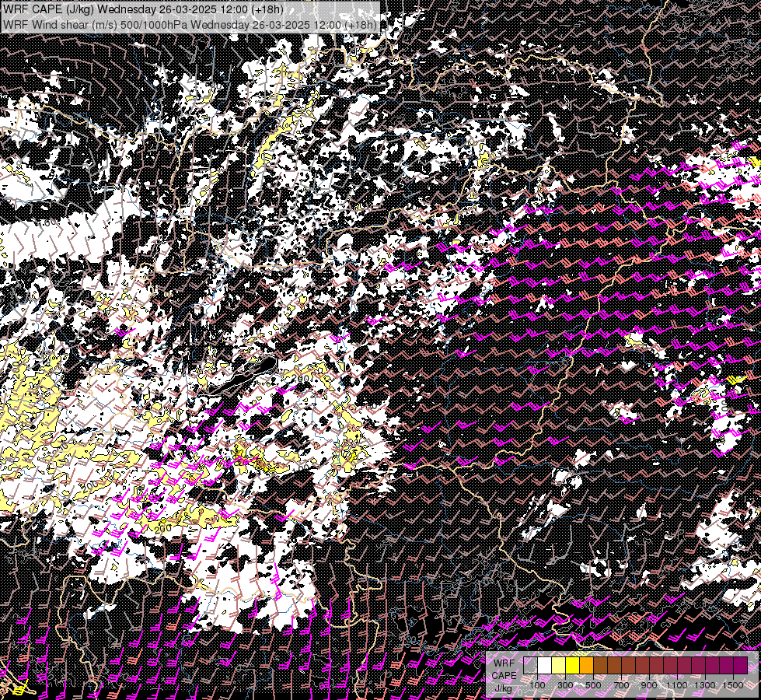Viewport: 761px width, 700px height.
Task: Select the transparent below-100 legend swatch
Action: coord(530,665)
